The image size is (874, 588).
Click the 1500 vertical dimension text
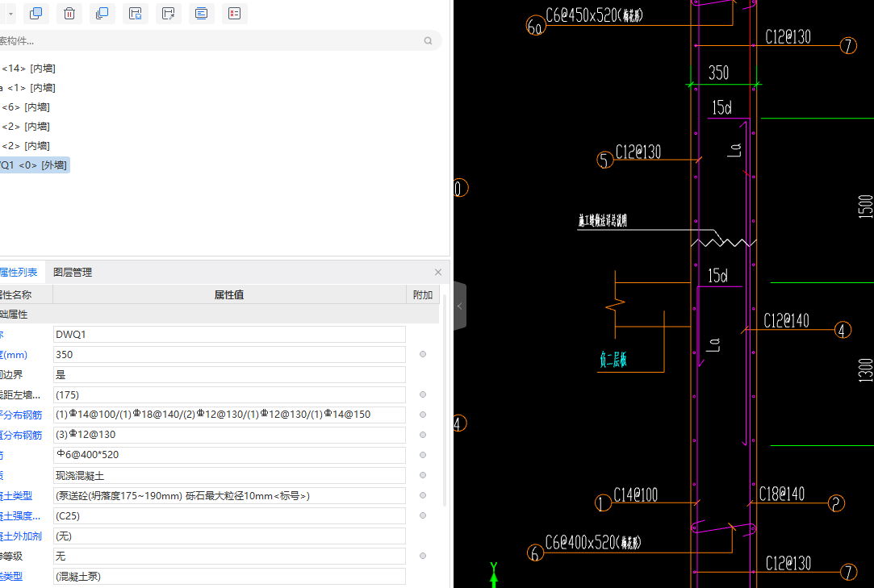(x=865, y=206)
